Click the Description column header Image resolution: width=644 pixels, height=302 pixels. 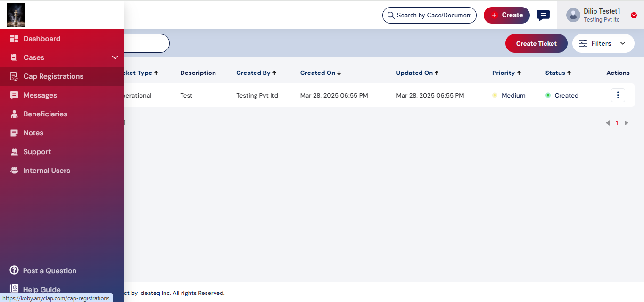point(198,73)
